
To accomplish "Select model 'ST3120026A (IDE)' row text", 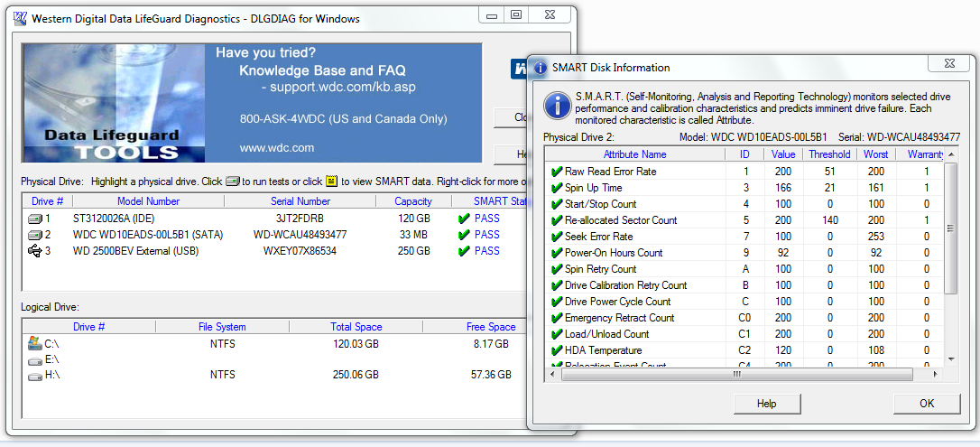I will [113, 219].
